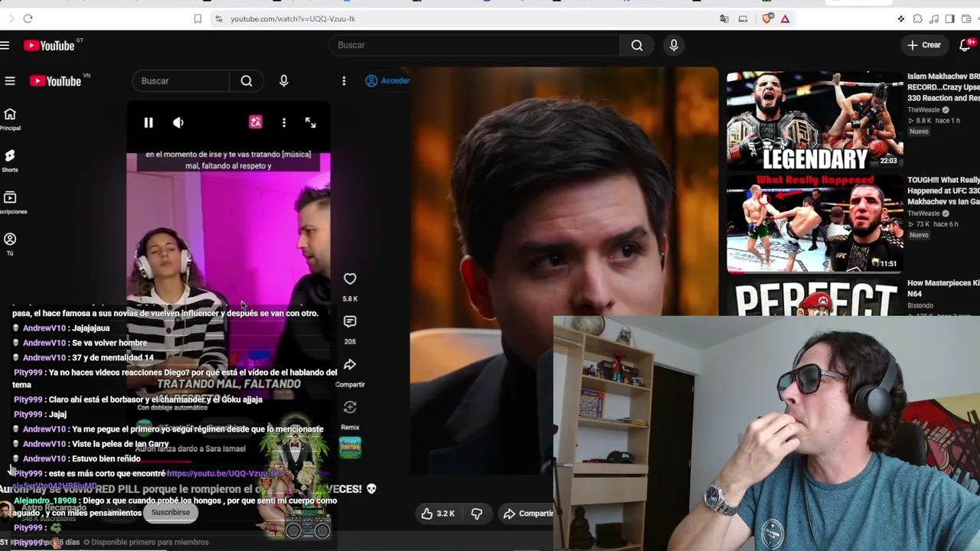The image size is (980, 551).
Task: Open the Bistendo channel name
Action: [920, 305]
